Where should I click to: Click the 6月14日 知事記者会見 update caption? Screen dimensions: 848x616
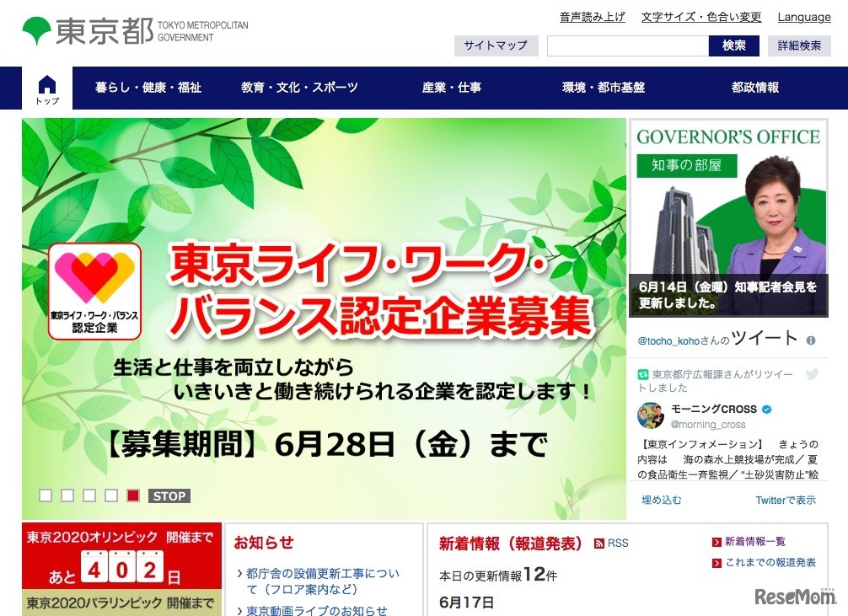coord(728,295)
